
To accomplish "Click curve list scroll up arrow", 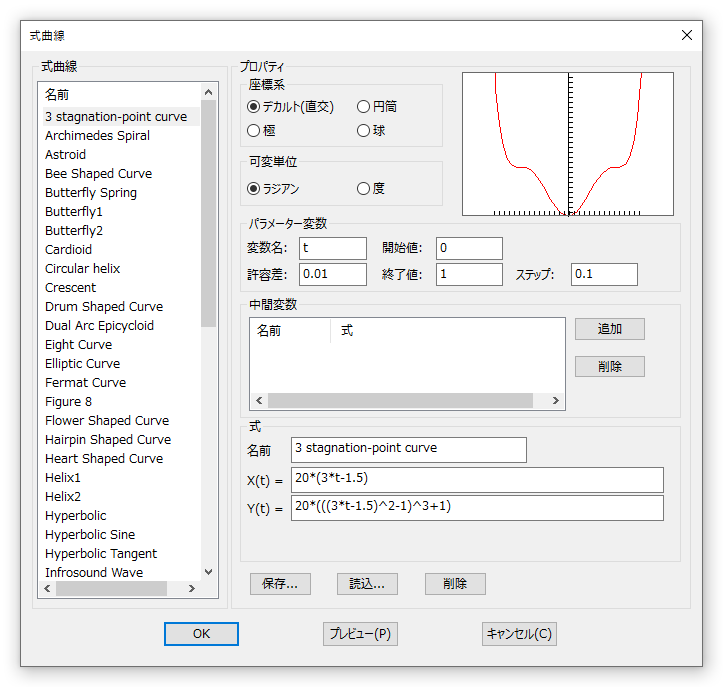I will coord(208,92).
